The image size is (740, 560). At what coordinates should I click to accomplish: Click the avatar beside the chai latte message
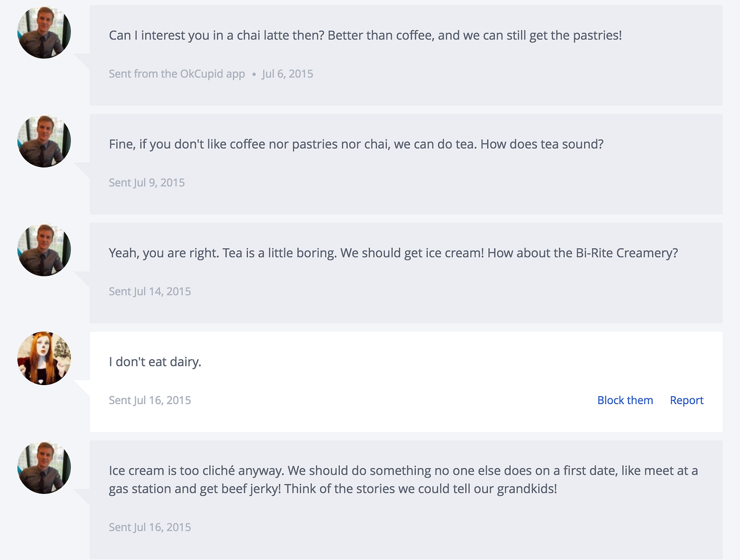pyautogui.click(x=44, y=33)
